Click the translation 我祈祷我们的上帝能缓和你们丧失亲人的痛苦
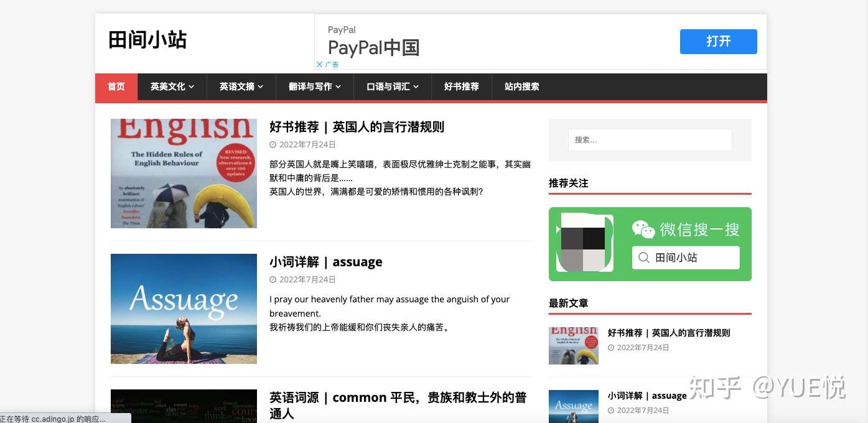Image resolution: width=868 pixels, height=423 pixels. point(359,327)
